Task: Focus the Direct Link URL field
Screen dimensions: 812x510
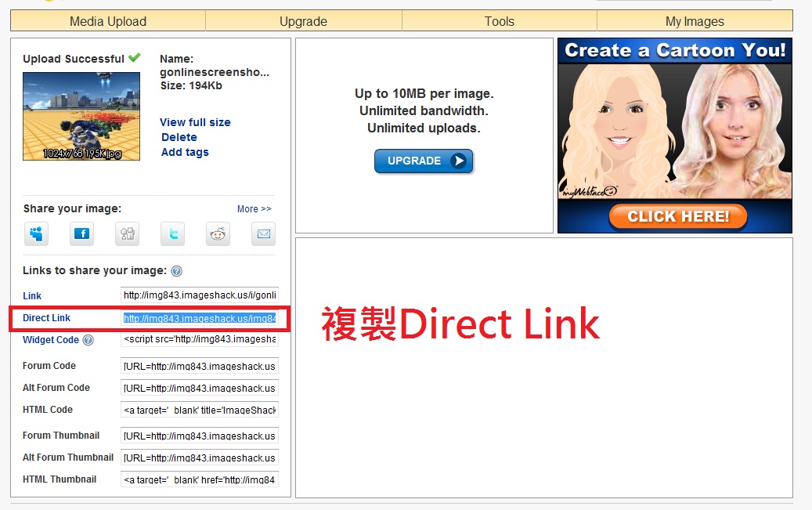Action: pos(200,318)
